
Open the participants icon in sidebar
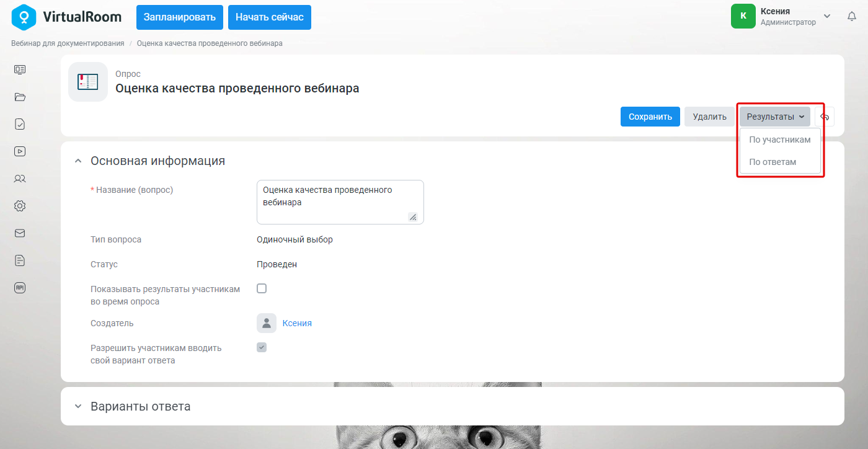tap(20, 179)
